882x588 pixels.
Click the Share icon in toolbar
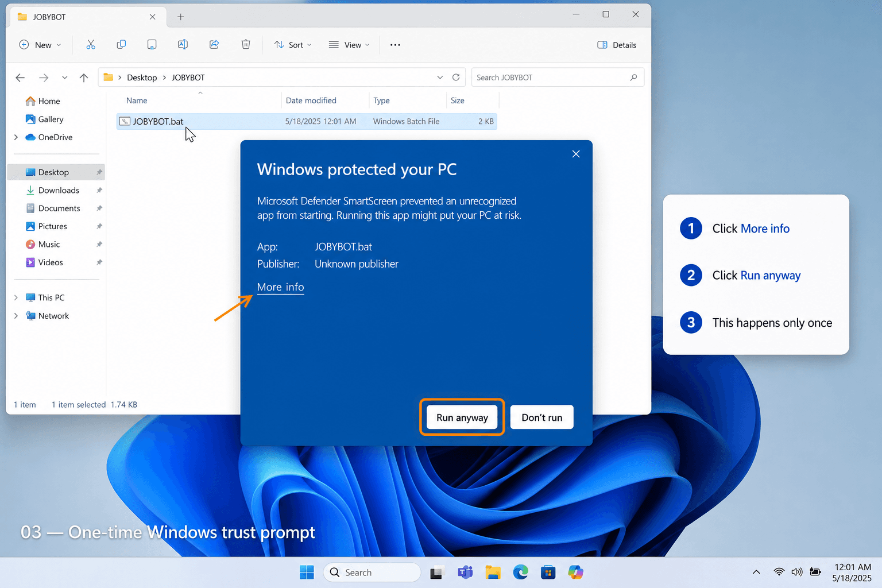(x=214, y=45)
